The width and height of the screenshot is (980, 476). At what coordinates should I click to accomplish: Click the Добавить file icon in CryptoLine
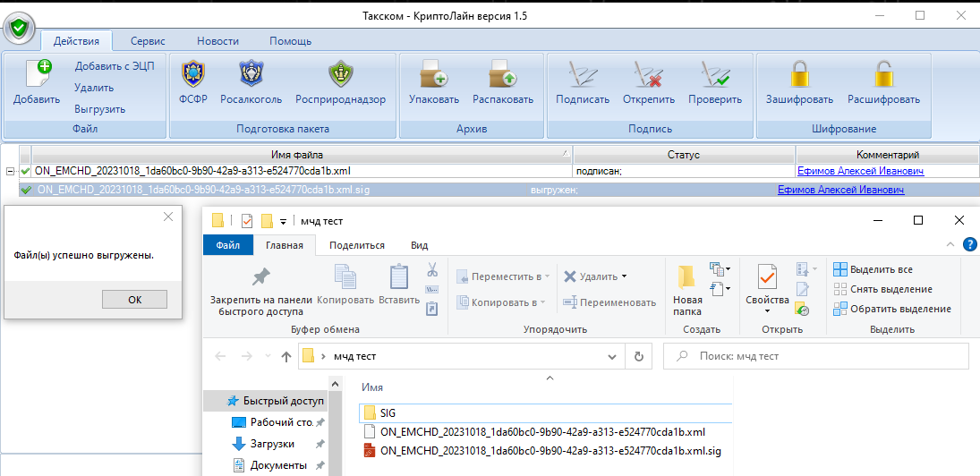[38, 73]
